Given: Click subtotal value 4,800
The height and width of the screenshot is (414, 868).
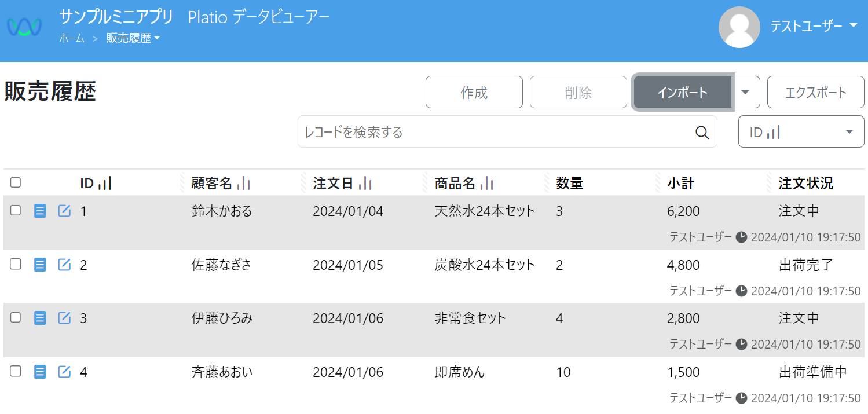Looking at the screenshot, I should (683, 265).
